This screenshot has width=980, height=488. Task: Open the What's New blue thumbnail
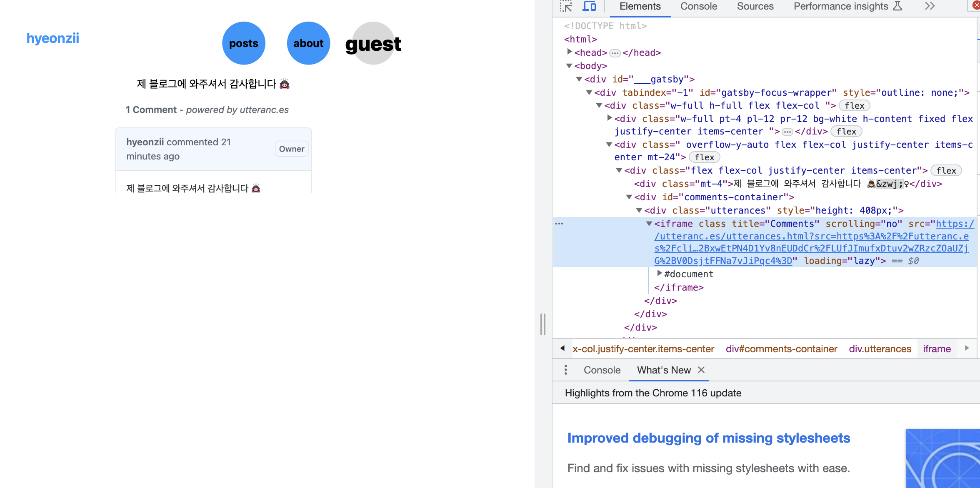(942, 458)
